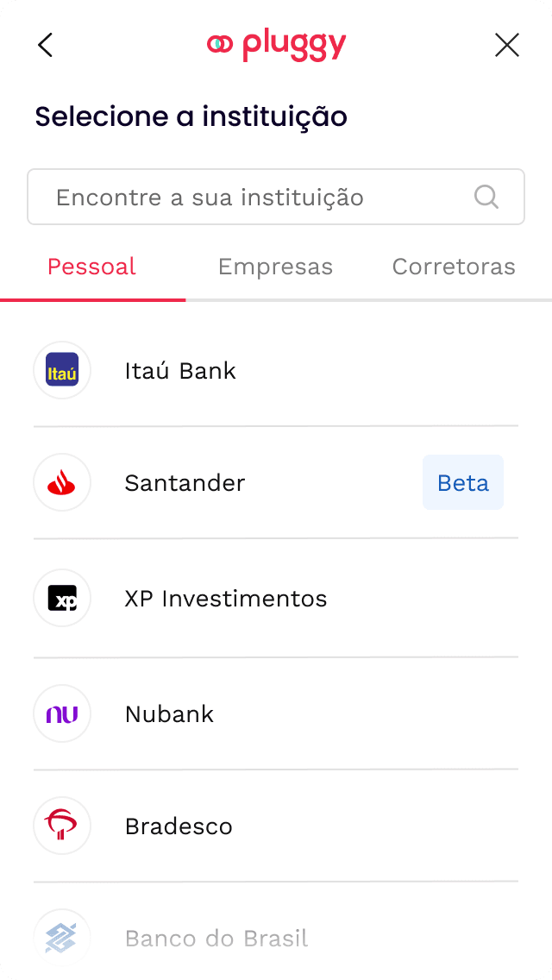Click the XP Investimentos logo icon
This screenshot has height=980, width=552.
pos(62,598)
